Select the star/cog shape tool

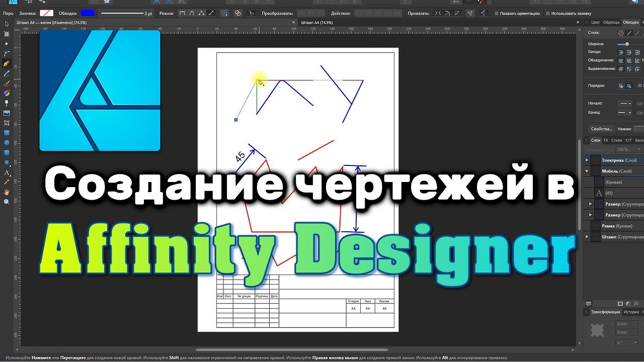click(x=7, y=162)
